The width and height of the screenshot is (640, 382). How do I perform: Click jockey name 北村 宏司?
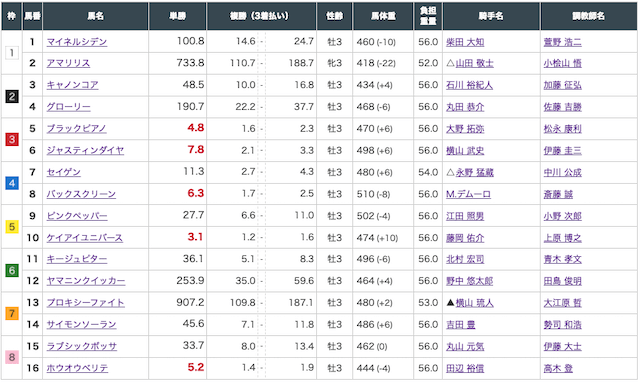pos(465,260)
